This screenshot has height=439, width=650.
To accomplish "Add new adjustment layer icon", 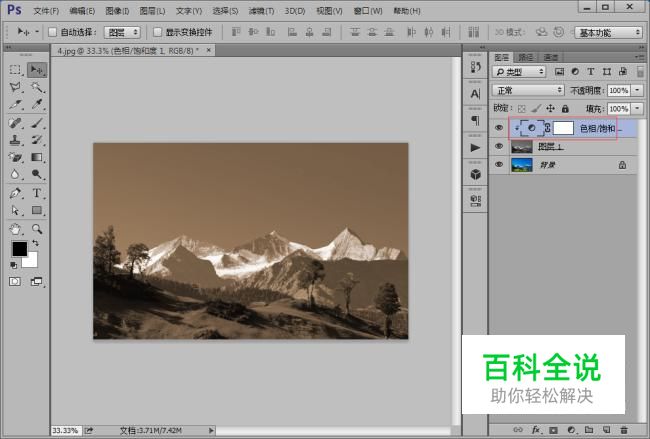I will (x=571, y=430).
